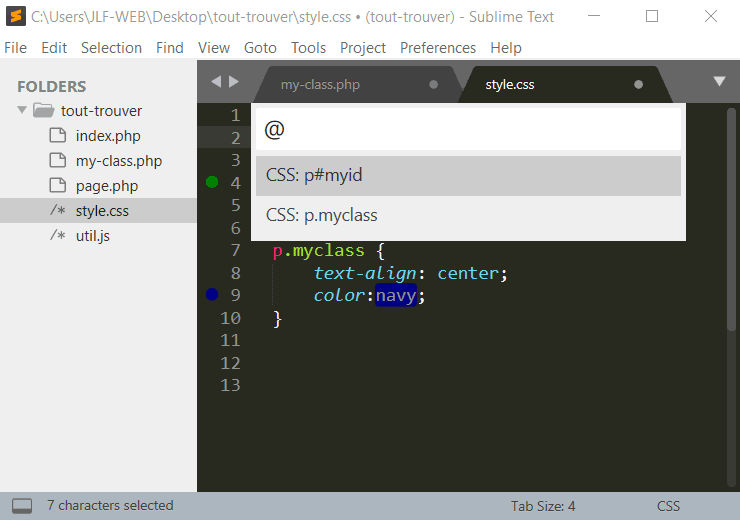Click line number 13 in the gutter

230,386
